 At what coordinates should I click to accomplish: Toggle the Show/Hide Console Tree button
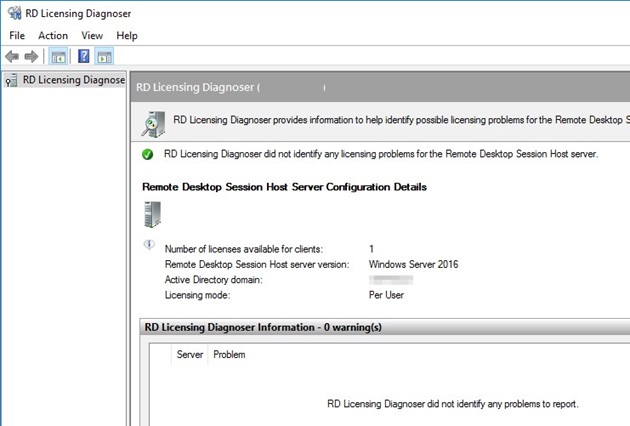coord(58,56)
